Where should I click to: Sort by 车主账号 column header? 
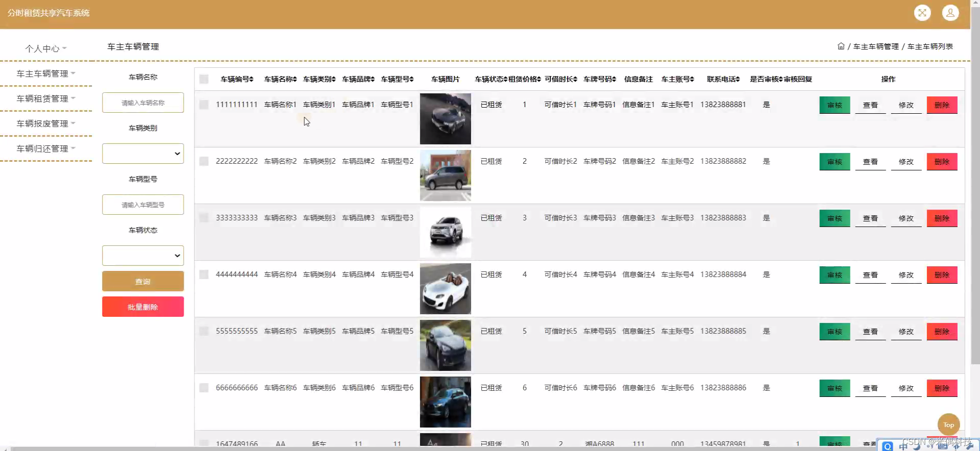[x=678, y=79]
